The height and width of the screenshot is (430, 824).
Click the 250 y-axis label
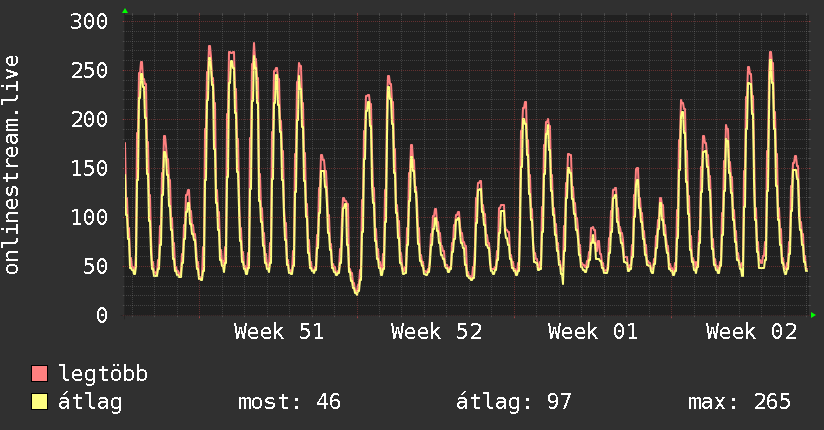pyautogui.click(x=89, y=70)
